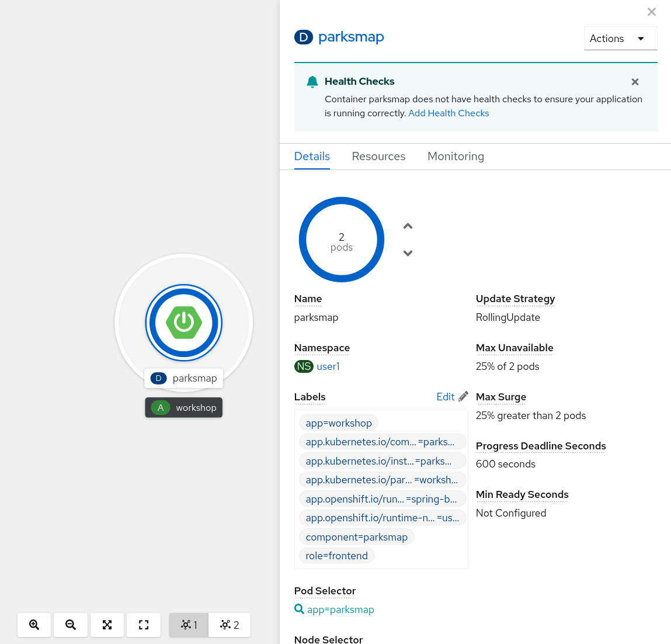This screenshot has width=671, height=644.
Task: Dismiss the Health Checks alert
Action: pos(635,82)
